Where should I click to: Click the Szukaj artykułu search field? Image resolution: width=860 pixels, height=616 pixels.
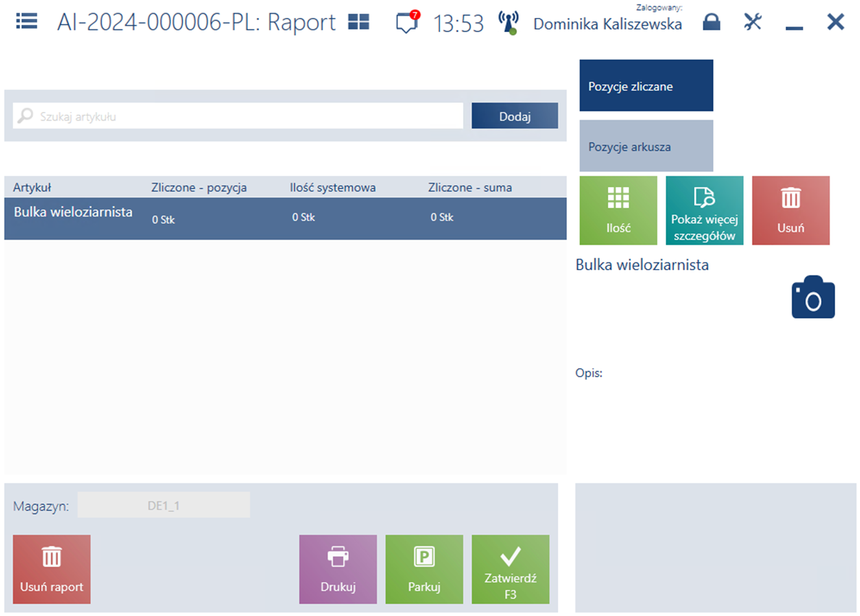tap(238, 116)
